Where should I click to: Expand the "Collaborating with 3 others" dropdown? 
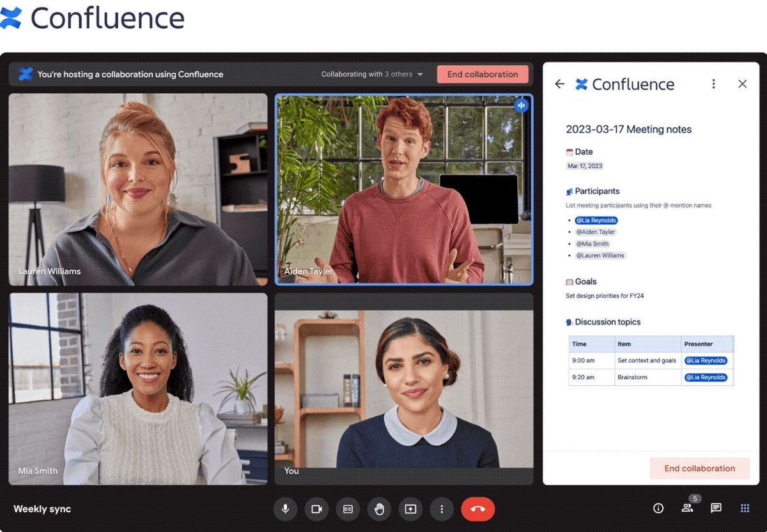pos(373,74)
